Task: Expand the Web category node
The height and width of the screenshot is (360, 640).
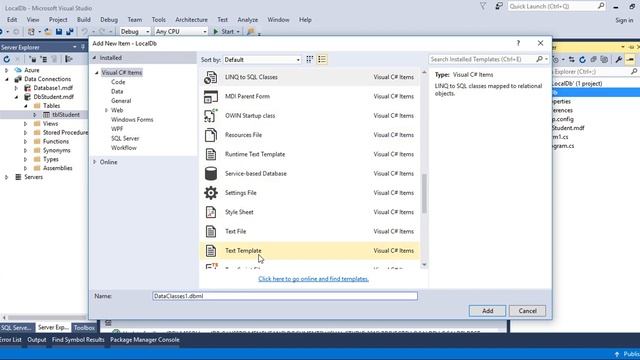Action: point(106,110)
